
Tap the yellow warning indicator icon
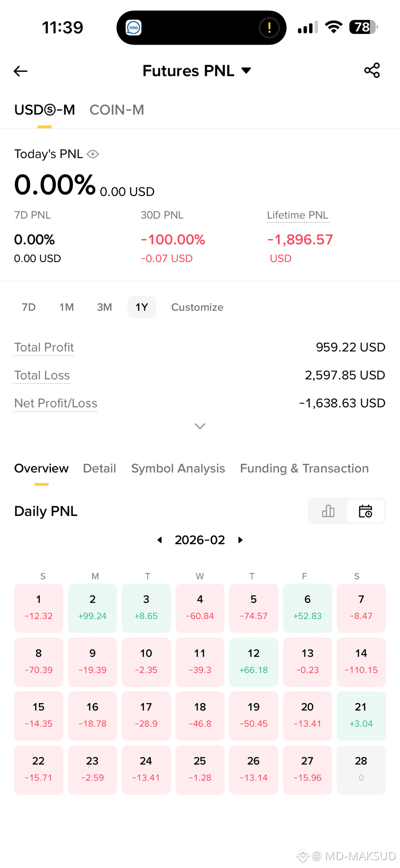pos(269,28)
